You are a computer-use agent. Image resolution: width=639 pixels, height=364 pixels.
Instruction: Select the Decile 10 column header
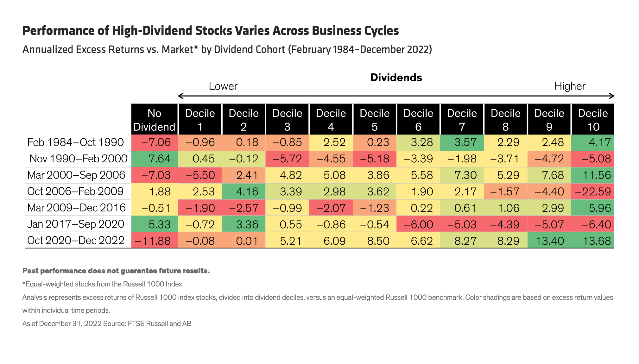(593, 120)
